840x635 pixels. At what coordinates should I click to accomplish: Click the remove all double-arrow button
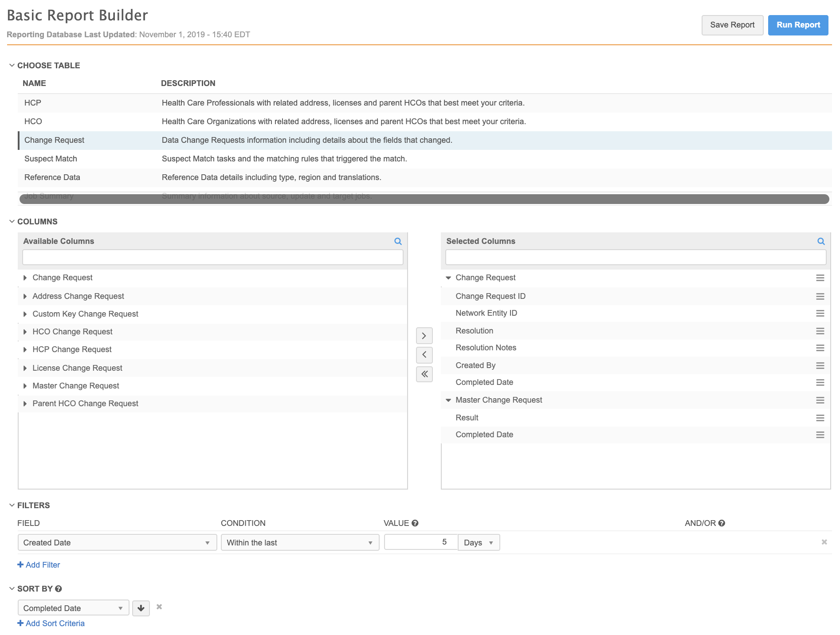point(424,374)
